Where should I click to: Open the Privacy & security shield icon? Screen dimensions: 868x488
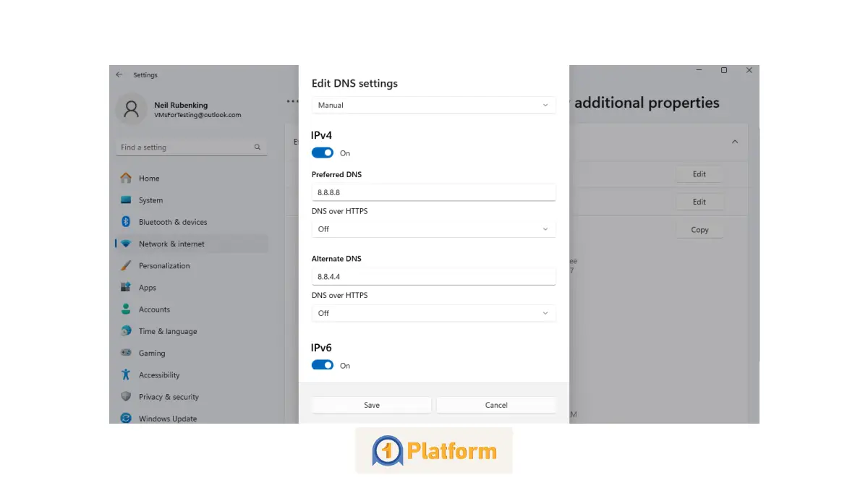pos(126,397)
